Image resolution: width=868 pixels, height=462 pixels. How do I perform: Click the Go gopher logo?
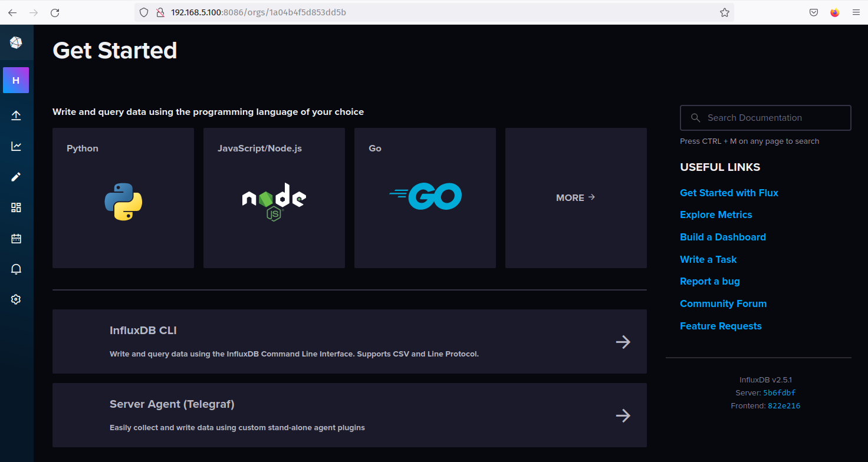point(425,196)
